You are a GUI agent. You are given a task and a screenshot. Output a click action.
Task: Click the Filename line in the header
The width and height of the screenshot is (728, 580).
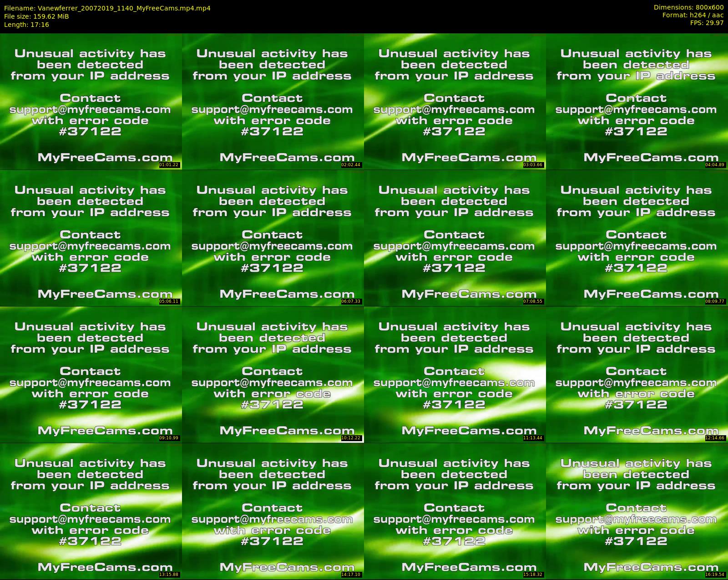pos(107,8)
